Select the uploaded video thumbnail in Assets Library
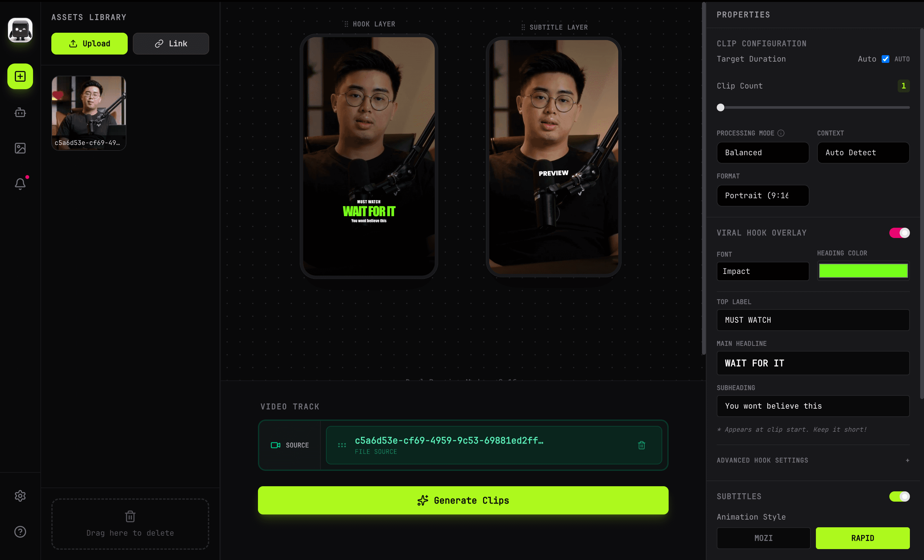The height and width of the screenshot is (560, 924). click(x=89, y=113)
